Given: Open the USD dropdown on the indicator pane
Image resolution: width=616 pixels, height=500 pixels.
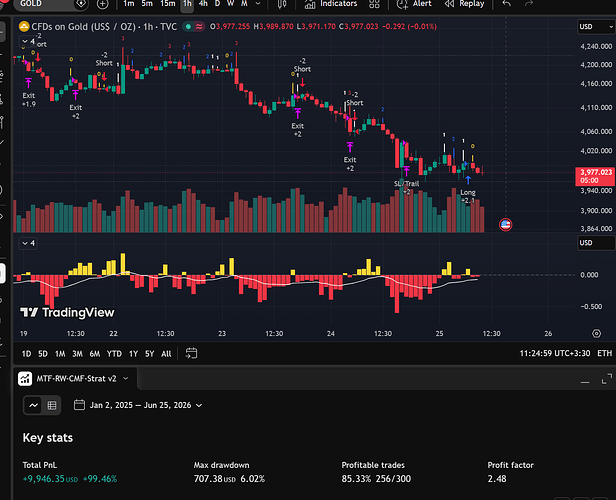Looking at the screenshot, I should click(596, 243).
